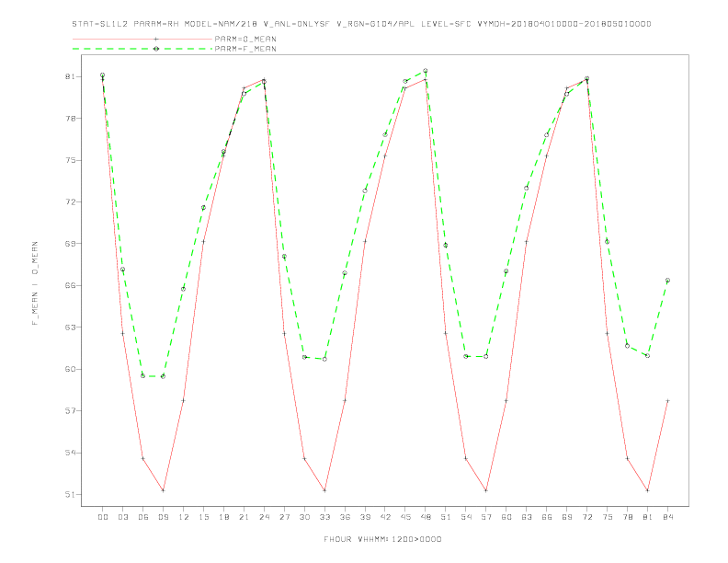Click the x-axis forecast hour label 09

[x=163, y=517]
